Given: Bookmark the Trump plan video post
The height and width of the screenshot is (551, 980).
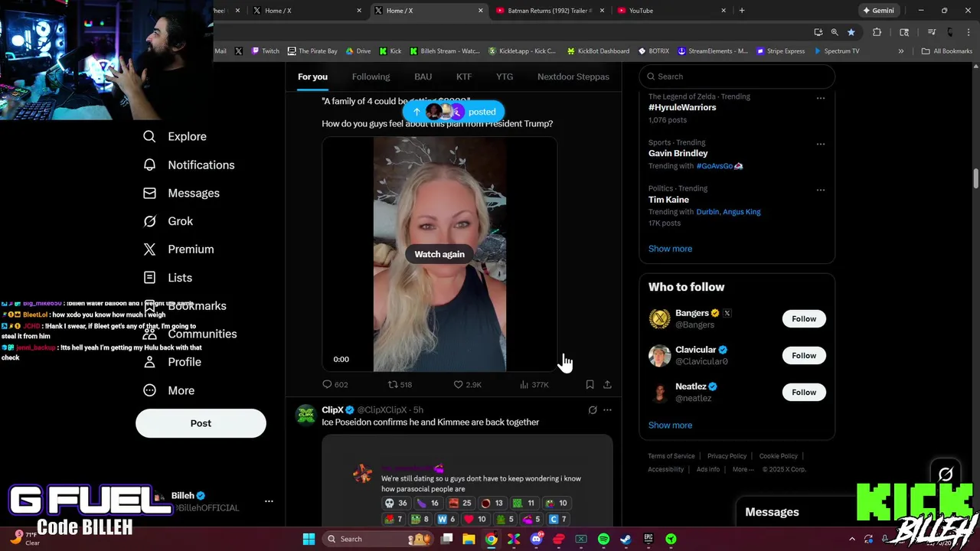Looking at the screenshot, I should point(590,384).
